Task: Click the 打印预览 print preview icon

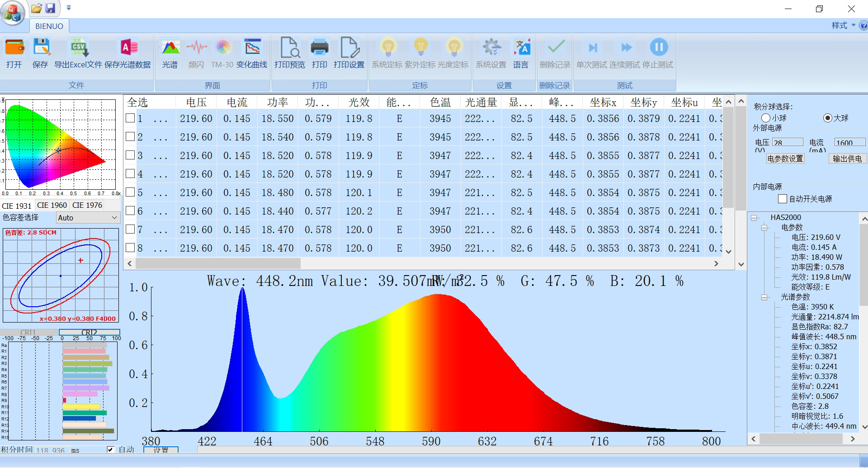Action: tap(289, 48)
